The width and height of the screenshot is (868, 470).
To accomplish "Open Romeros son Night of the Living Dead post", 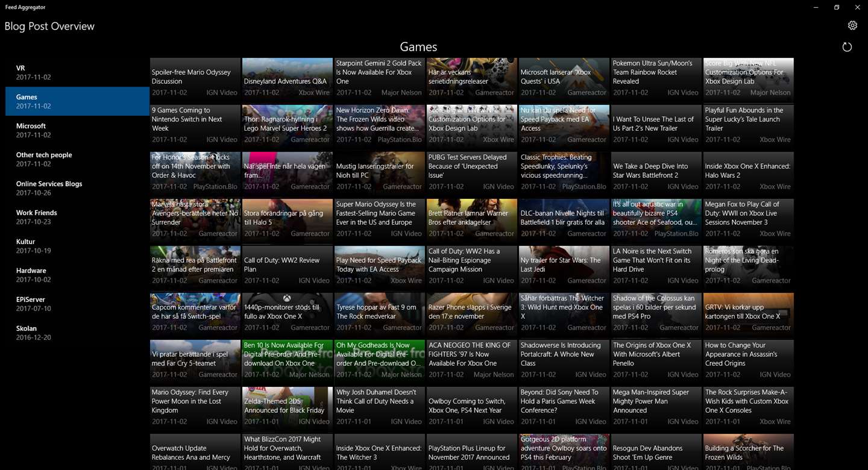I will click(749, 268).
